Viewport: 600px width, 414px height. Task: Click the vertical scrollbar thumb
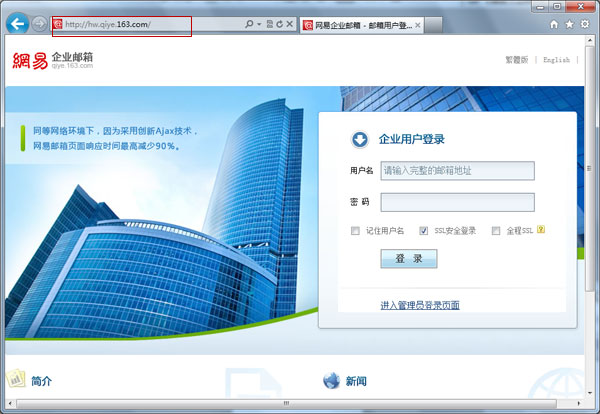coord(590,170)
